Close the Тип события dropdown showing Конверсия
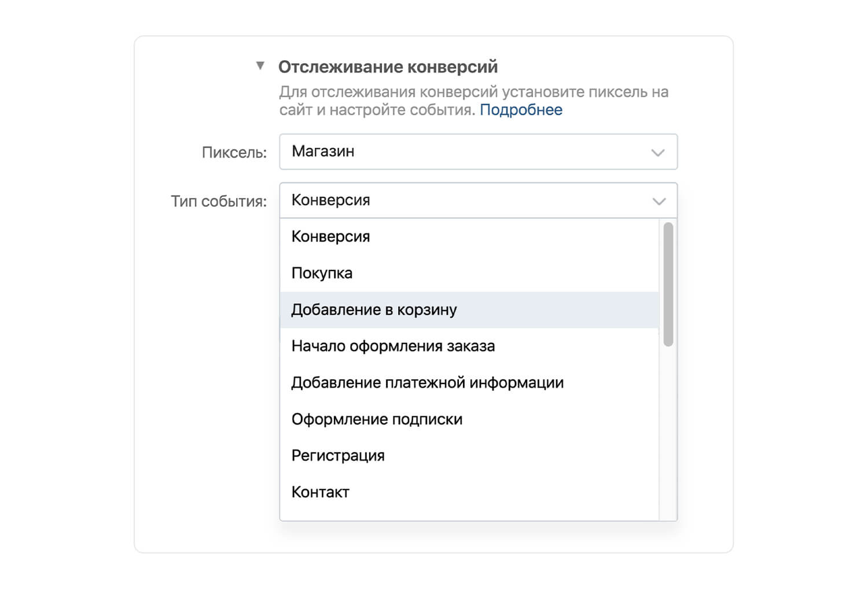Viewport: 868px width, 589px height. pos(478,200)
